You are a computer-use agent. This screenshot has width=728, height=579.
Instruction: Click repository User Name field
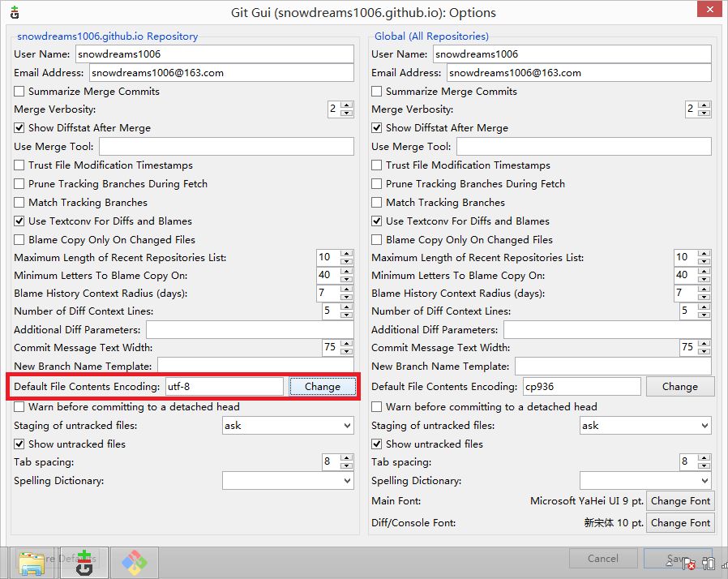pos(215,54)
